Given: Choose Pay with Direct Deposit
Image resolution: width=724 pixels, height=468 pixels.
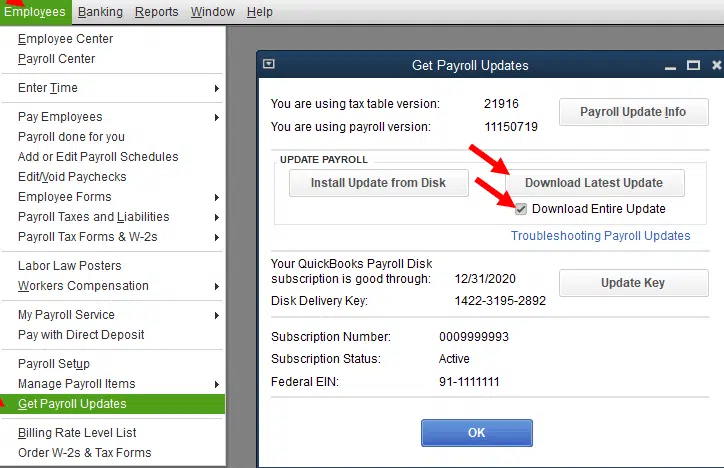Looking at the screenshot, I should click(113, 335).
